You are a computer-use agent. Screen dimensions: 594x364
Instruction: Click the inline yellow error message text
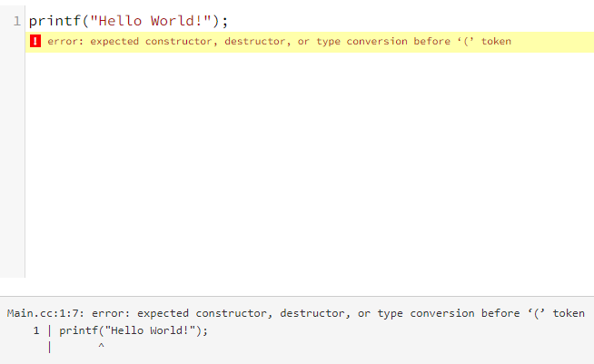coord(279,41)
